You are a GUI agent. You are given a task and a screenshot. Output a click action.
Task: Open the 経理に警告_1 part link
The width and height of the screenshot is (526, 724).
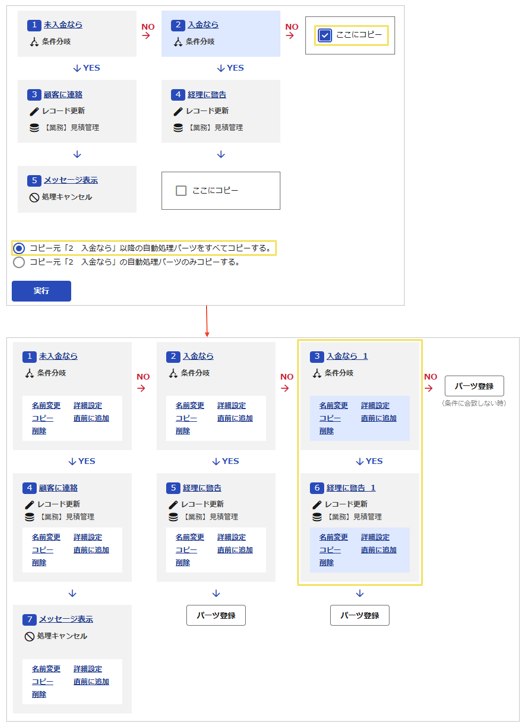click(351, 488)
